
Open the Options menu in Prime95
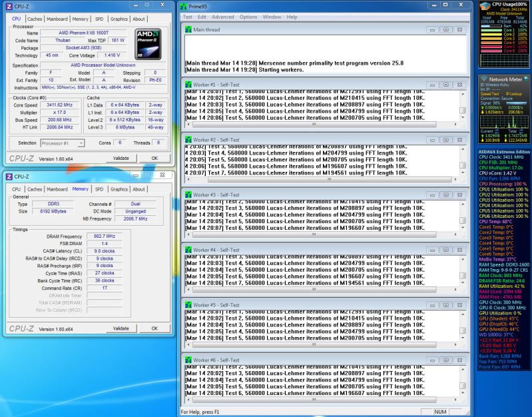click(x=248, y=16)
